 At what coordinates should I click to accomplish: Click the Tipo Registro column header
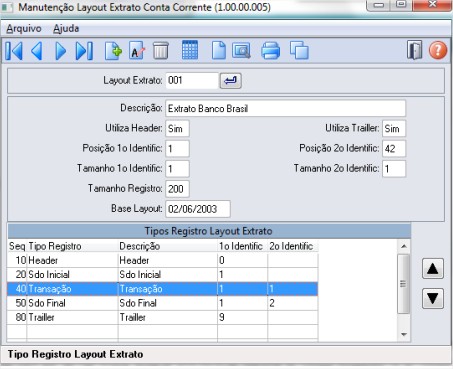coord(72,246)
